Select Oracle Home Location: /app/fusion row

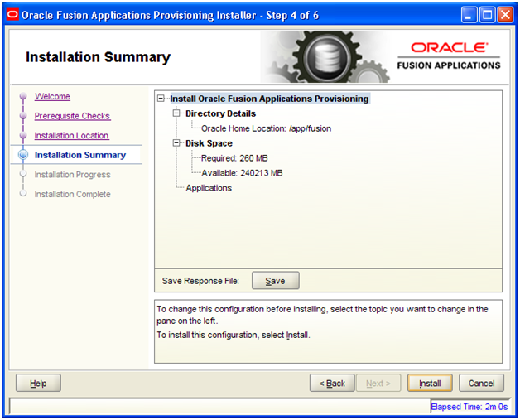(x=267, y=128)
